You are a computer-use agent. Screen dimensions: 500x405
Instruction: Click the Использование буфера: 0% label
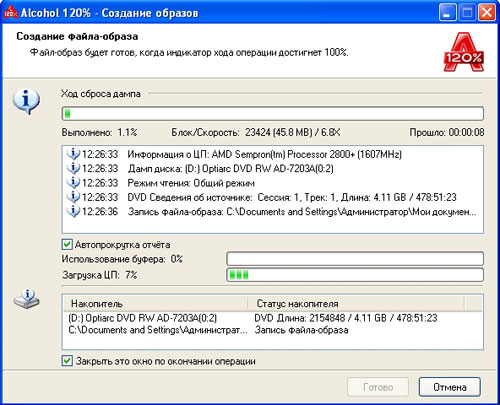pyautogui.click(x=122, y=259)
